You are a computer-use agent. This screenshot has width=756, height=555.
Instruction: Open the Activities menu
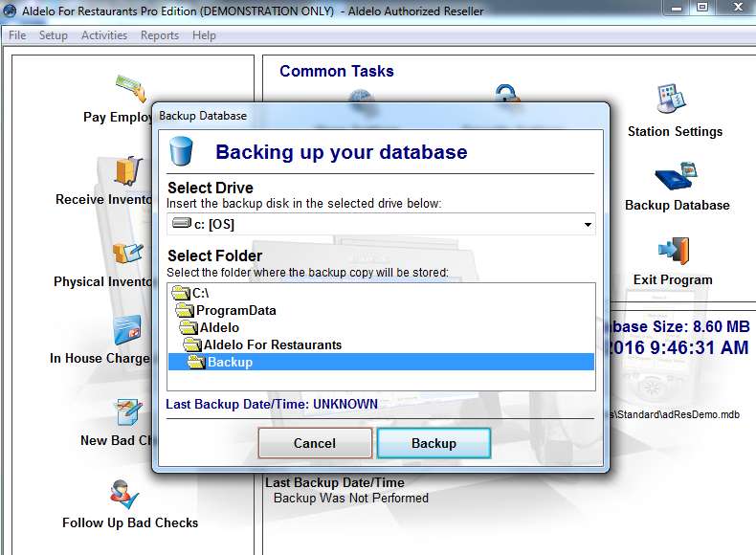point(104,35)
